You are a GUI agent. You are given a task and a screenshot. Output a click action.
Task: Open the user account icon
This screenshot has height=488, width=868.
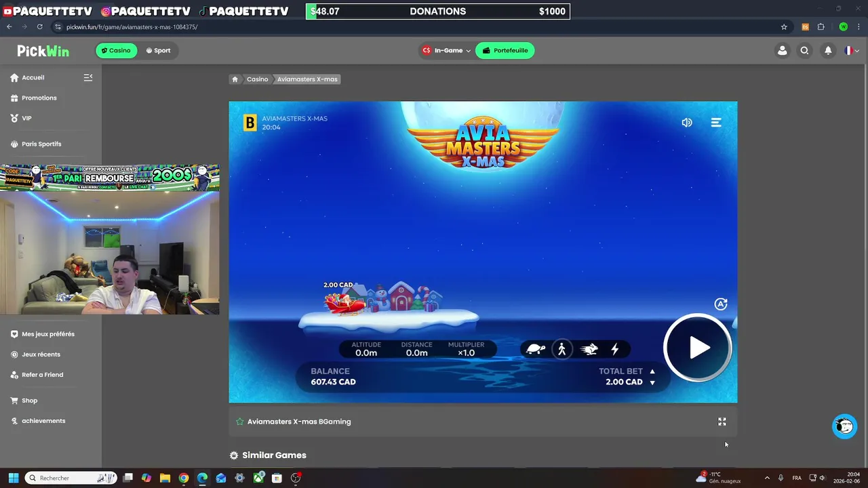pos(783,50)
